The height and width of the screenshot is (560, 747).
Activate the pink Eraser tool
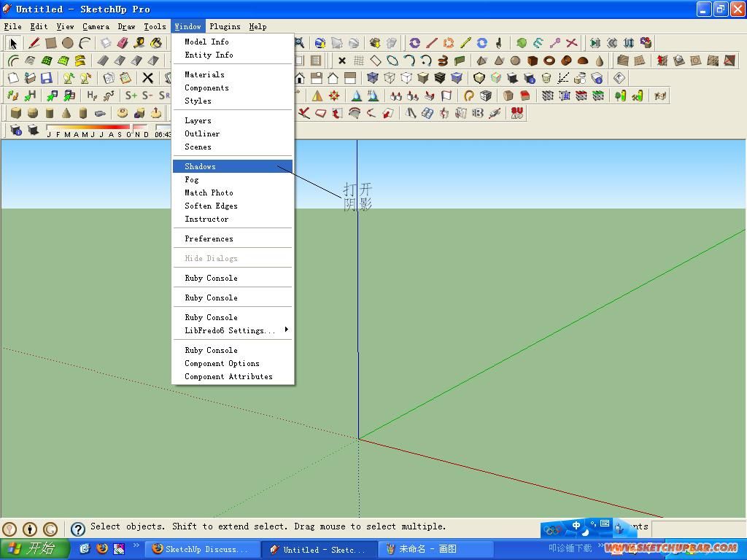(x=122, y=43)
